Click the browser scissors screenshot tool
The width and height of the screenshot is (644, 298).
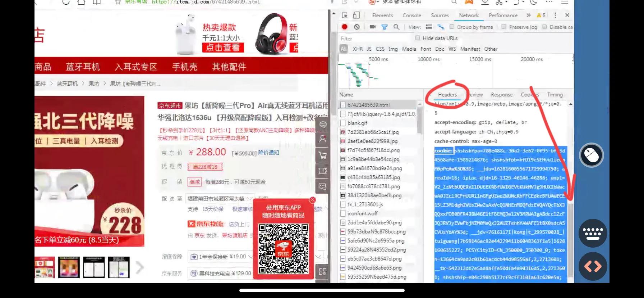(499, 2)
